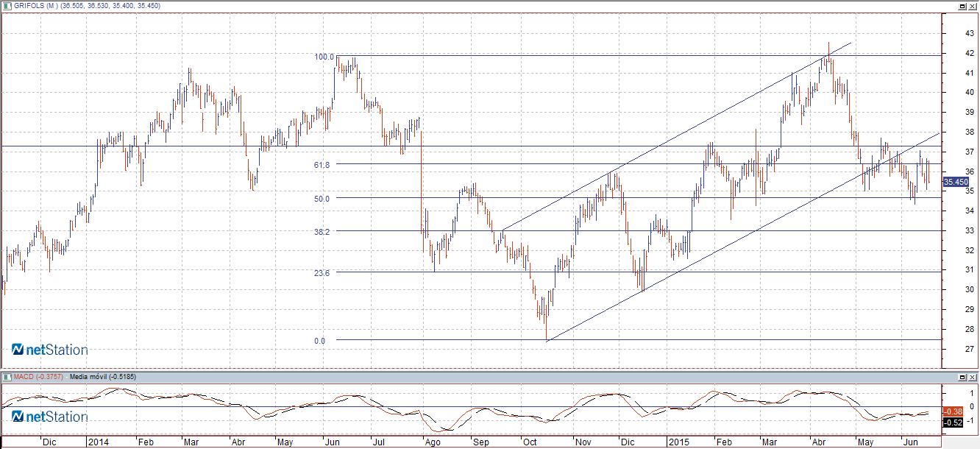Image resolution: width=980 pixels, height=449 pixels.
Task: Maximize the GRIFOLS chart window
Action: [x=962, y=6]
